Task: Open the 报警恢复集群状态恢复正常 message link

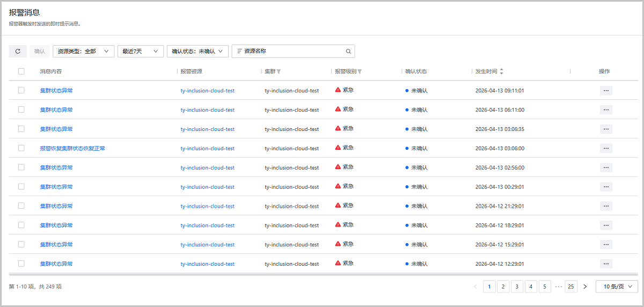Action: pos(72,149)
